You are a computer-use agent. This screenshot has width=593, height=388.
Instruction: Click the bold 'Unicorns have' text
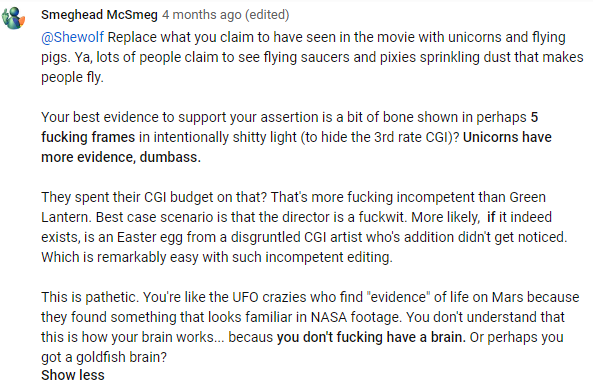point(507,137)
